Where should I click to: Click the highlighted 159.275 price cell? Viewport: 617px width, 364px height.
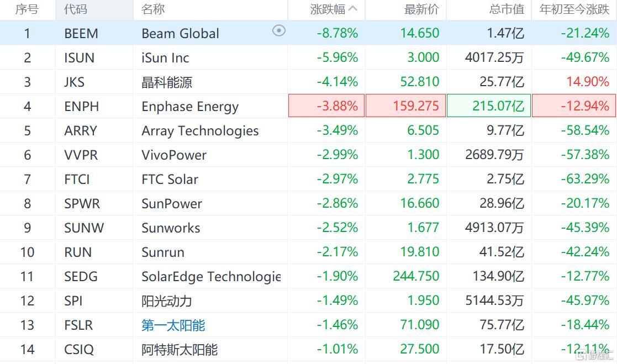pyautogui.click(x=405, y=105)
